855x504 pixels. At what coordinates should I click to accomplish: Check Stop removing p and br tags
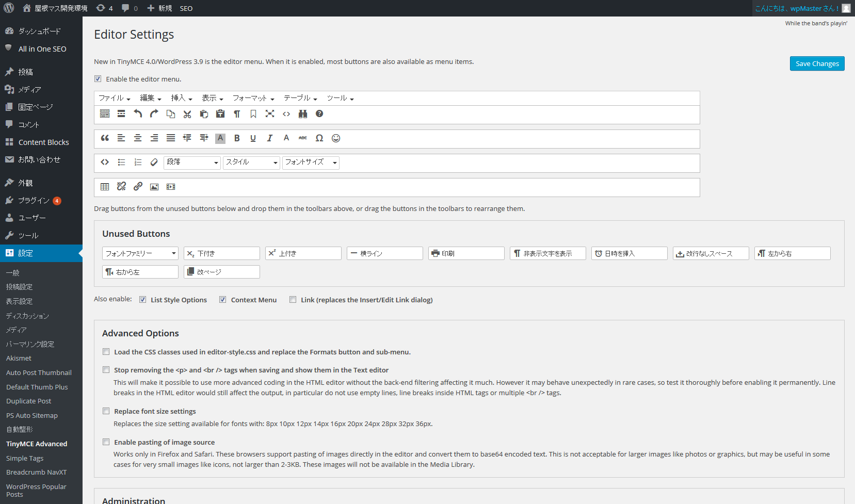[106, 370]
